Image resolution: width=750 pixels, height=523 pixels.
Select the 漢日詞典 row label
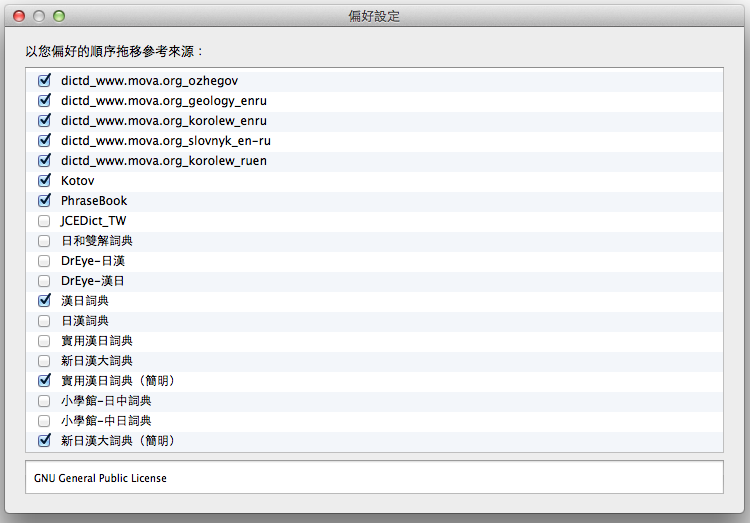85,301
